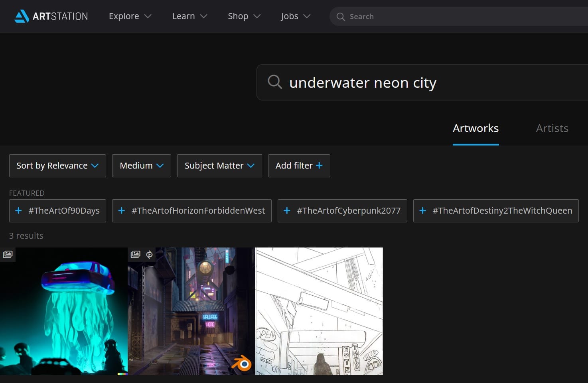Expand the Medium filter dropdown
Screen dimensions: 588x383
(x=141, y=165)
